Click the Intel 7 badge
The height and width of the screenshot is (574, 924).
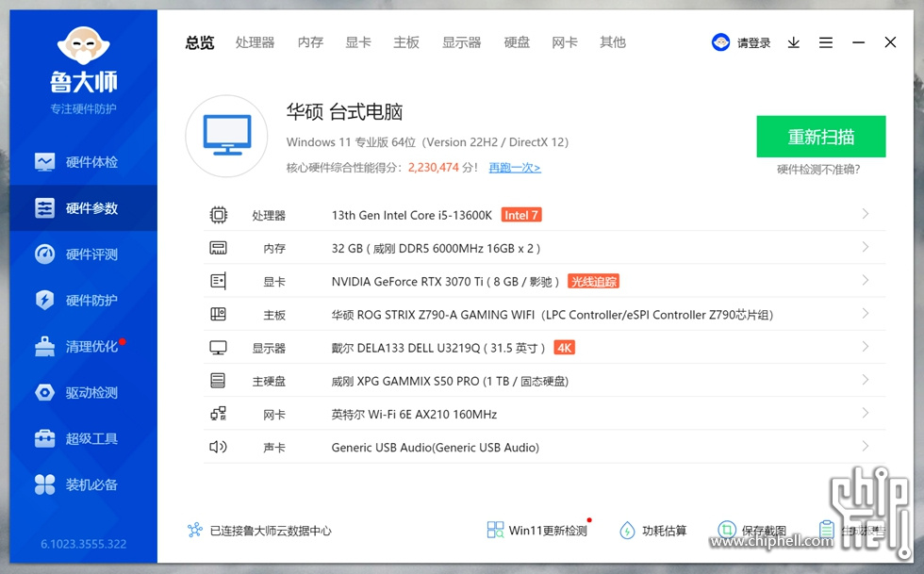click(520, 215)
